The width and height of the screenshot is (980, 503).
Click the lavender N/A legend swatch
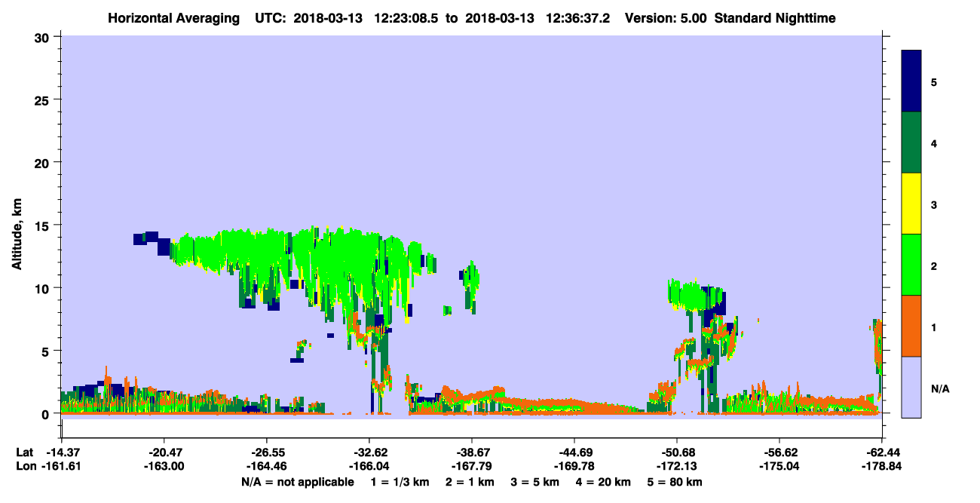[x=911, y=387]
